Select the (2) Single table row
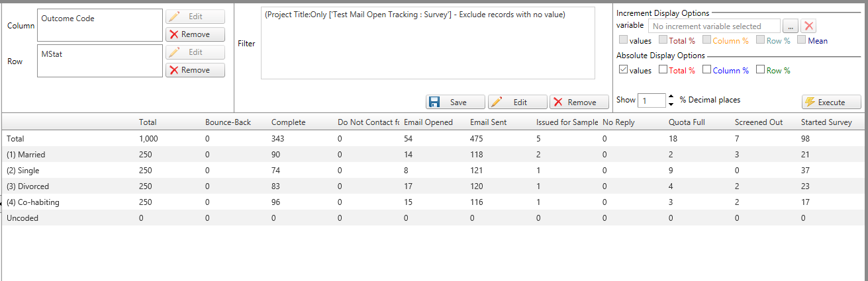This screenshot has width=868, height=281. pos(434,170)
